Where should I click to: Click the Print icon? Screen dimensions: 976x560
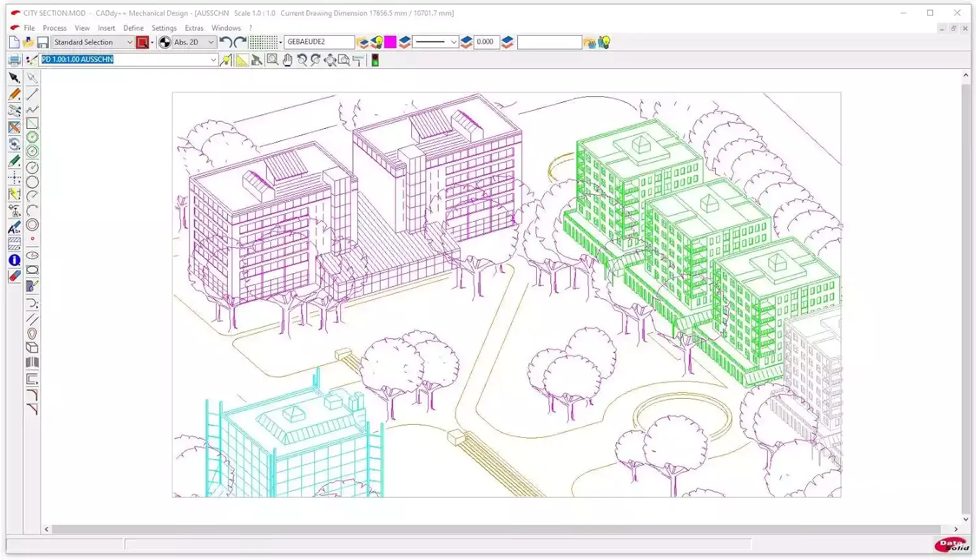[x=14, y=59]
